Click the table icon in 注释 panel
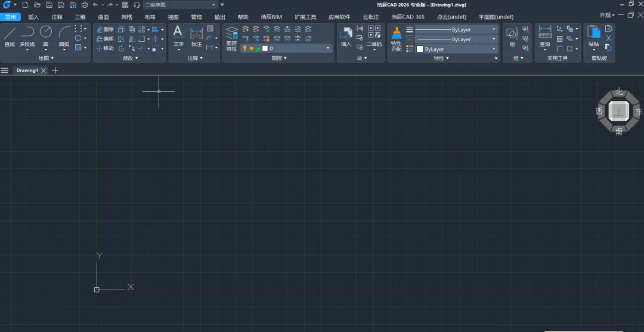Screen dimensions: 644x332 [210, 29]
